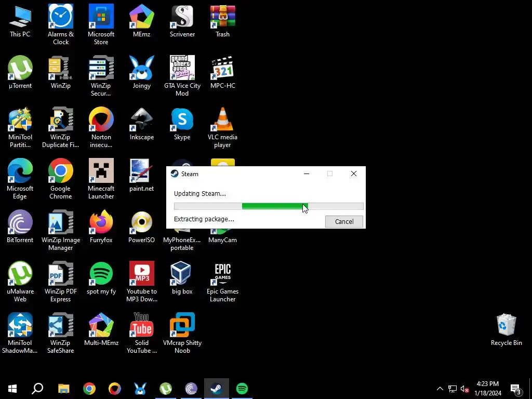The image size is (532, 399).
Task: Select the Microsoft Store desktop shortcut
Action: tap(101, 25)
